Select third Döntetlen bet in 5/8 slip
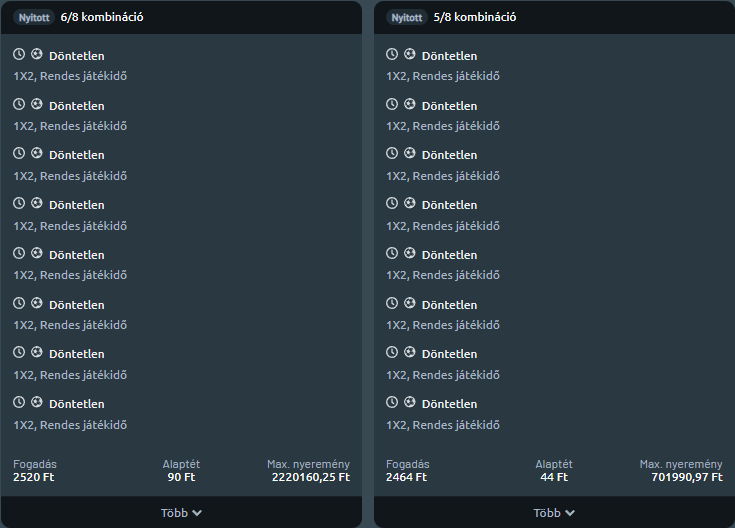 point(450,155)
